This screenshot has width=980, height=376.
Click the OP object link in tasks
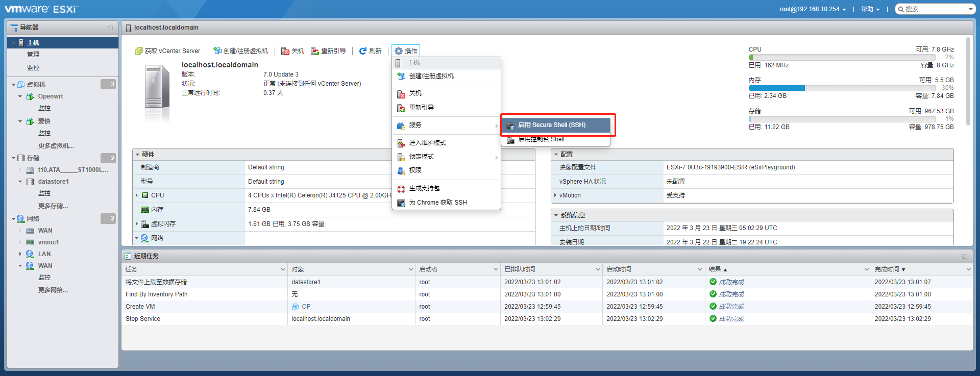pyautogui.click(x=306, y=307)
